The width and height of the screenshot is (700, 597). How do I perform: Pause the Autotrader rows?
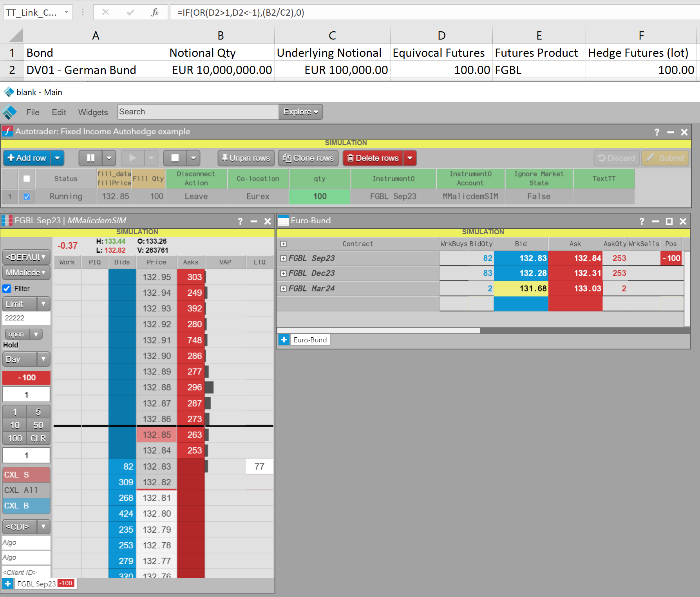click(90, 158)
